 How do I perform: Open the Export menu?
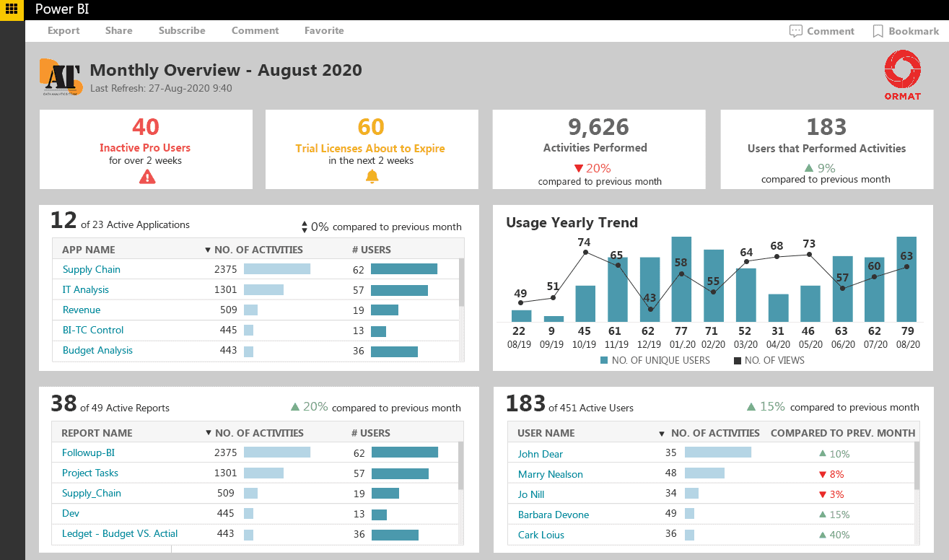64,31
